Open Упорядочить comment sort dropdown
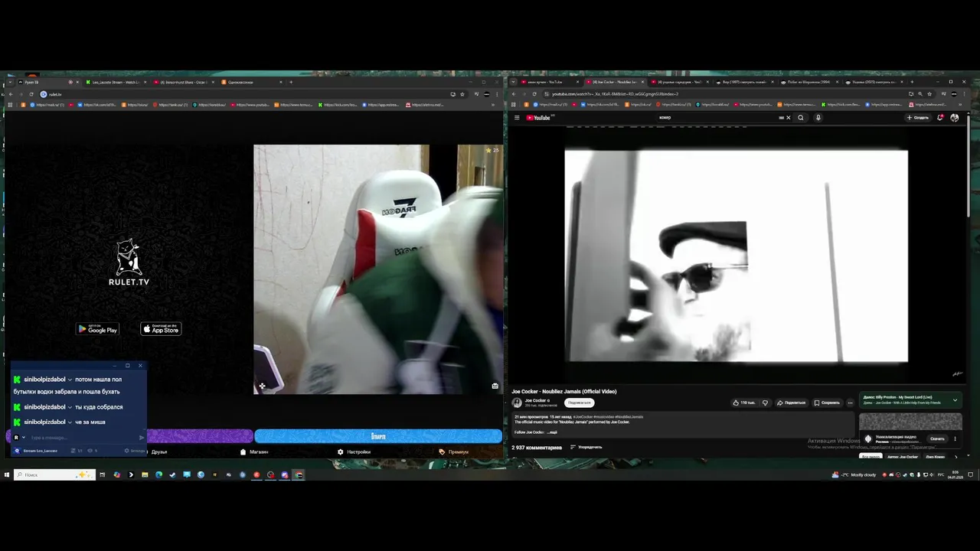980x551 pixels. coord(586,447)
